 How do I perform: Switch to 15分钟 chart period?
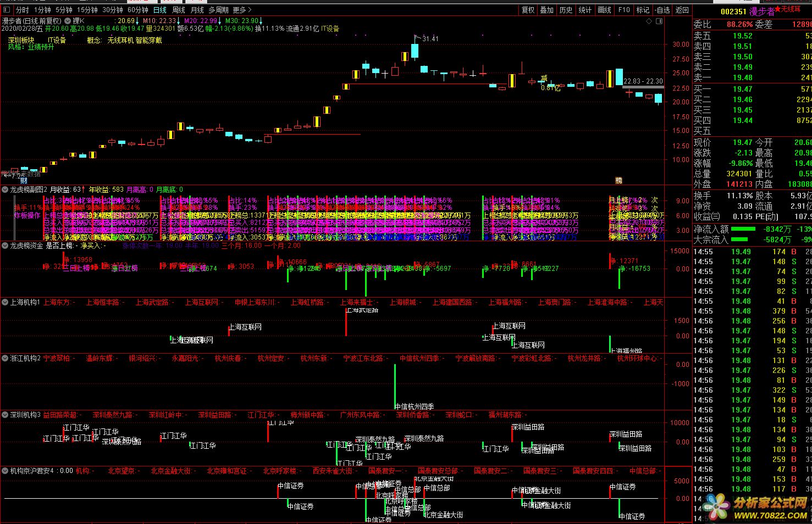point(87,10)
